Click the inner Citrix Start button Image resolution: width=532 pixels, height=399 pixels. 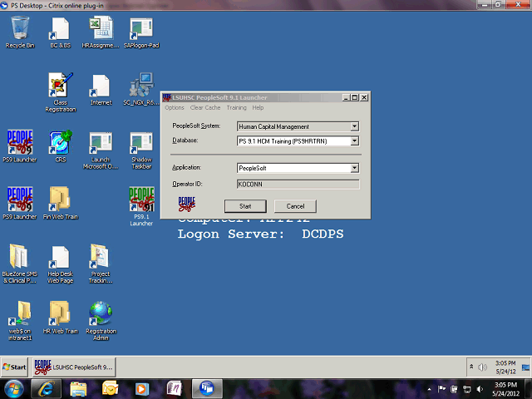click(x=14, y=367)
